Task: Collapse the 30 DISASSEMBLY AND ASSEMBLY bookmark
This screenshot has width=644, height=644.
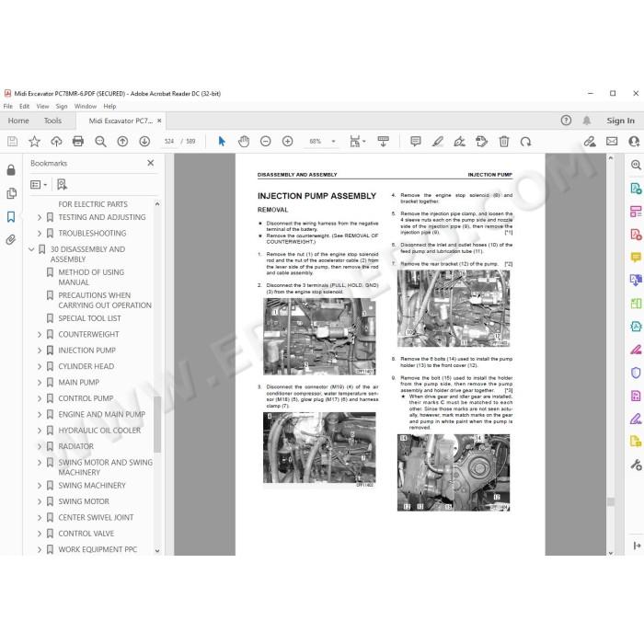Action: [31, 249]
